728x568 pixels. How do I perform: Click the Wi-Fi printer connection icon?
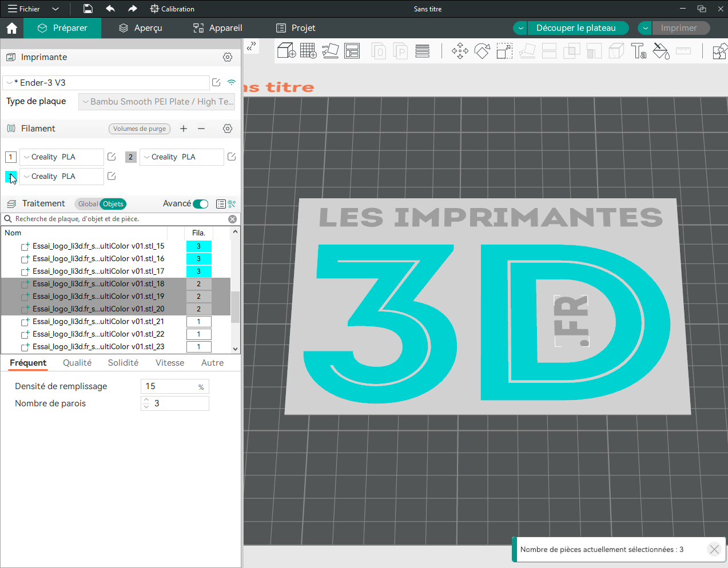(231, 82)
